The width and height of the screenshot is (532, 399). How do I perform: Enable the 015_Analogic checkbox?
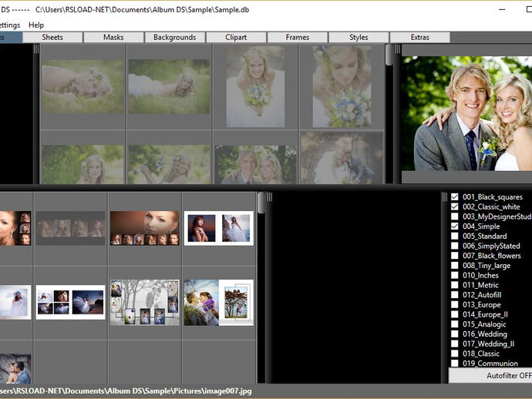(455, 324)
